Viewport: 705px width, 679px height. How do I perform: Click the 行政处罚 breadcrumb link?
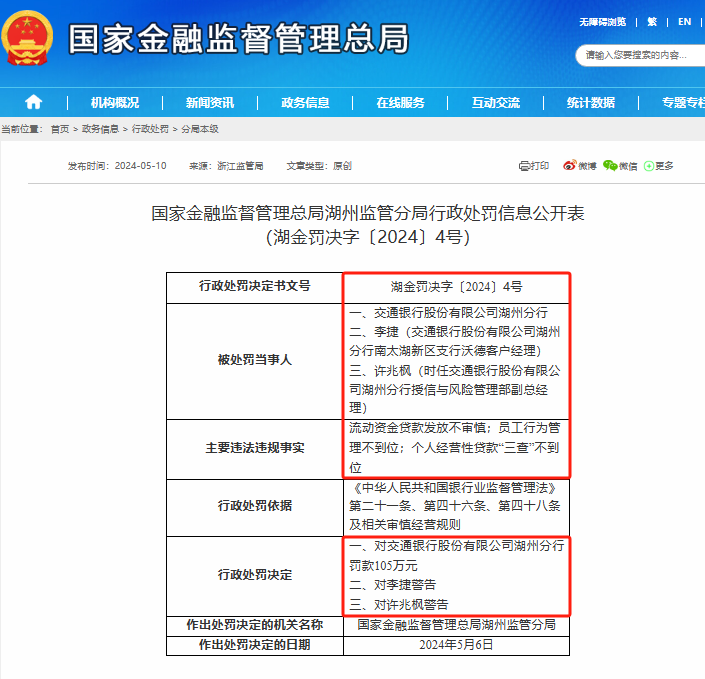[150, 129]
